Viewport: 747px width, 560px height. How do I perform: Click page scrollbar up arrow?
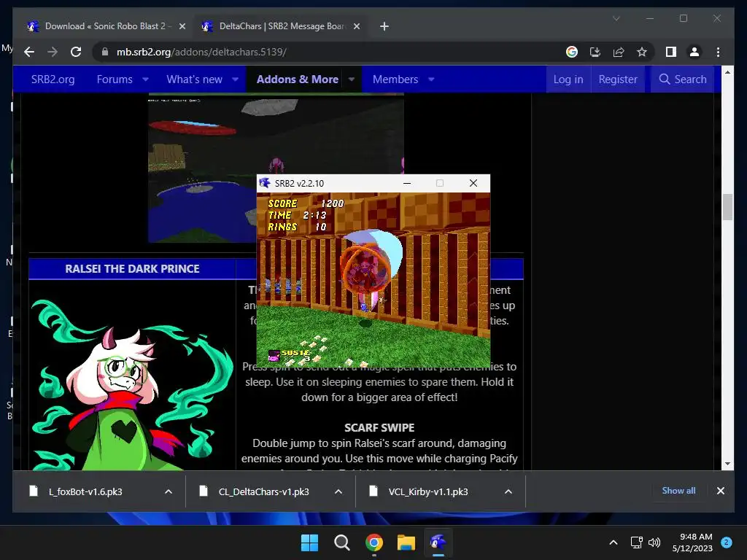pyautogui.click(x=727, y=72)
